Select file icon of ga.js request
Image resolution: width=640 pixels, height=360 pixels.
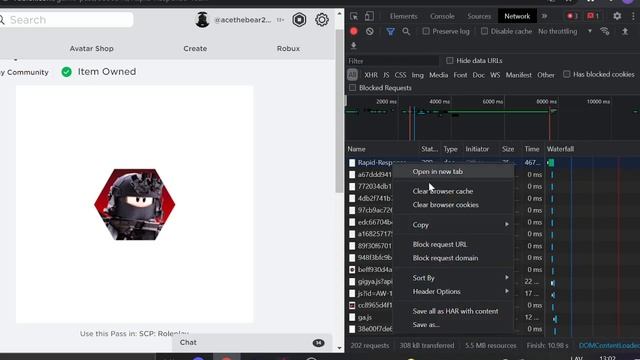[352, 317]
